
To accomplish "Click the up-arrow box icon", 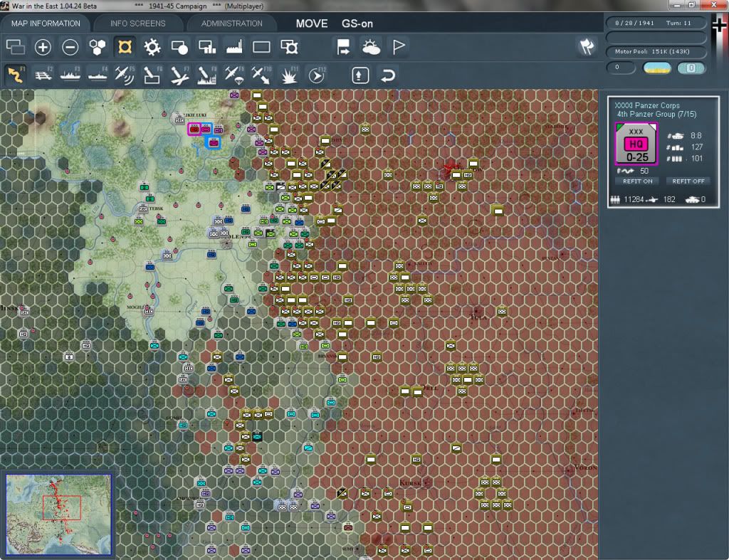I will pos(360,75).
